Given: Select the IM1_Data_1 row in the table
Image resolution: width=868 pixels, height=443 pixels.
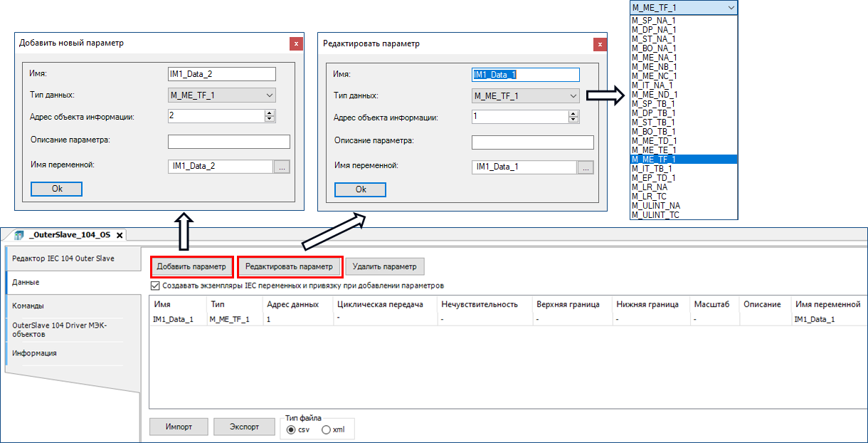Looking at the screenshot, I should coord(173,320).
